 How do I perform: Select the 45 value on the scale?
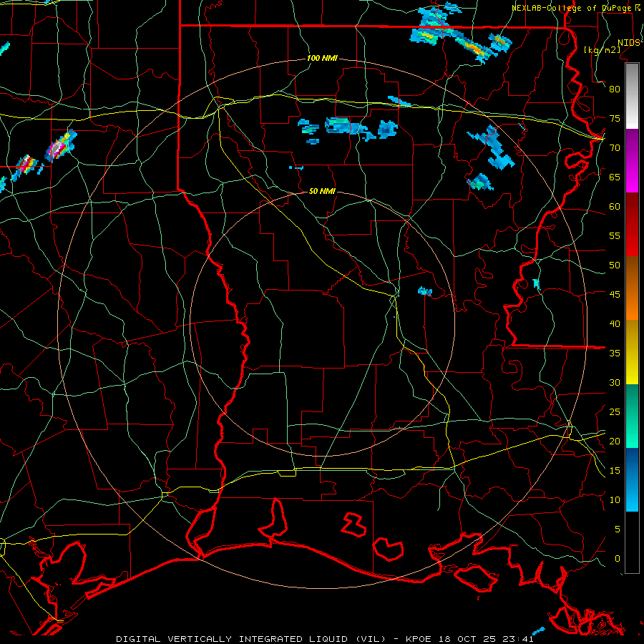coord(615,295)
